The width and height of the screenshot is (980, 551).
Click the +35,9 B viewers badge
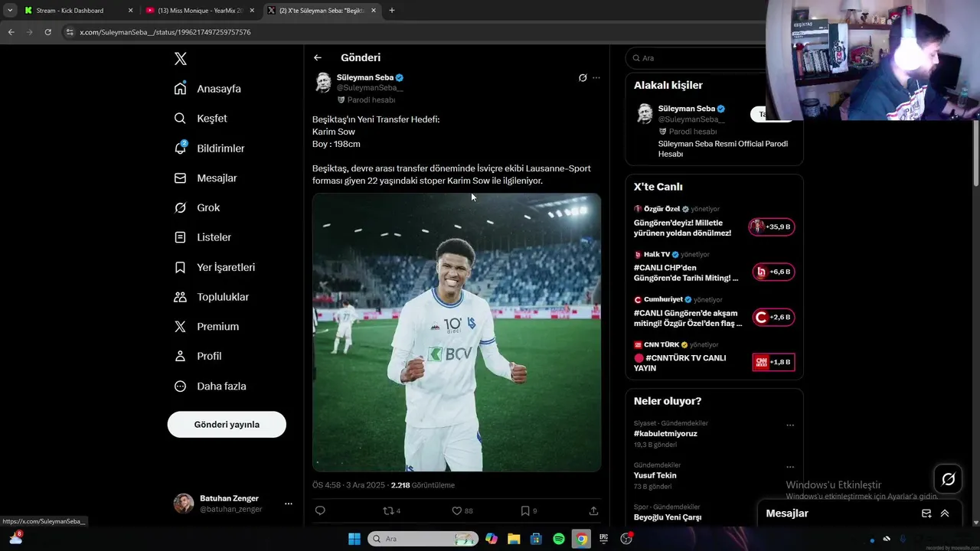click(x=772, y=227)
